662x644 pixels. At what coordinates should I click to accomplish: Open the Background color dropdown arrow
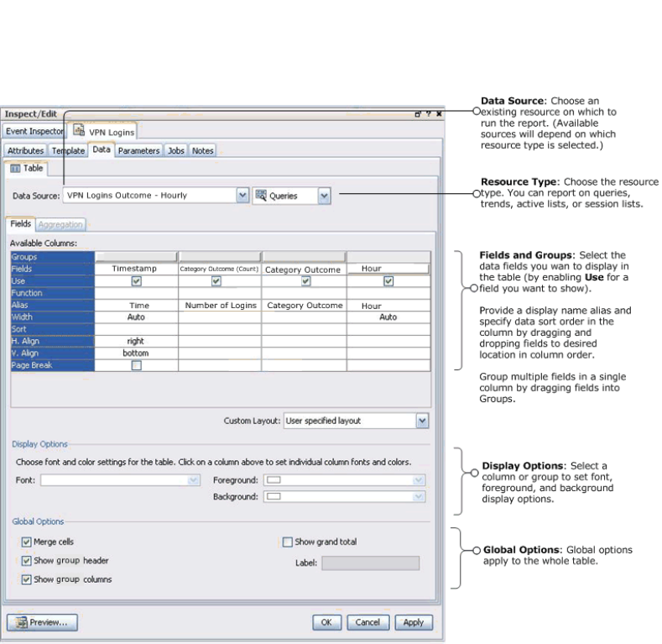(419, 496)
